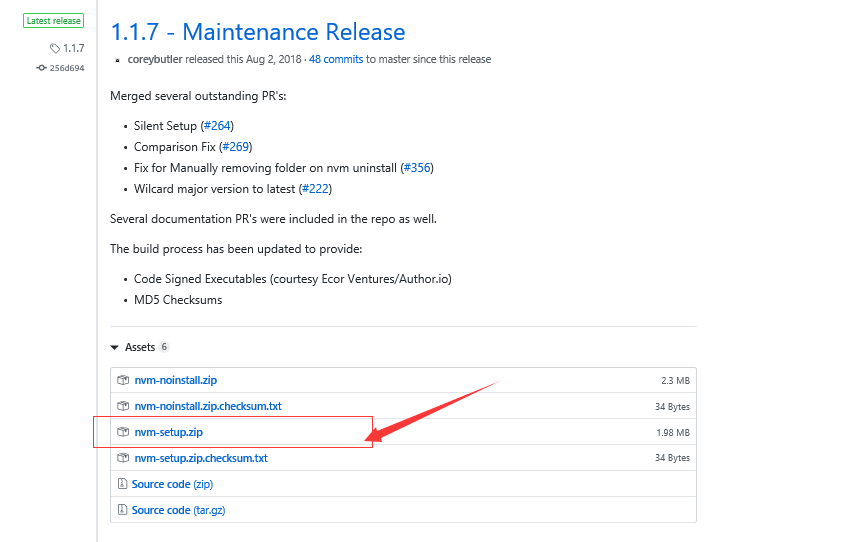This screenshot has height=542, width=857.
Task: Click the tag icon next to 1.1.7
Action: click(55, 48)
